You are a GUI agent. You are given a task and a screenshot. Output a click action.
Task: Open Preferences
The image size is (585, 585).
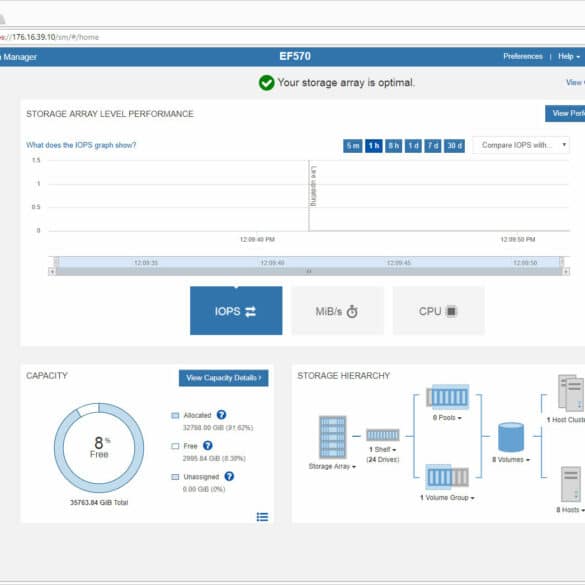point(523,56)
